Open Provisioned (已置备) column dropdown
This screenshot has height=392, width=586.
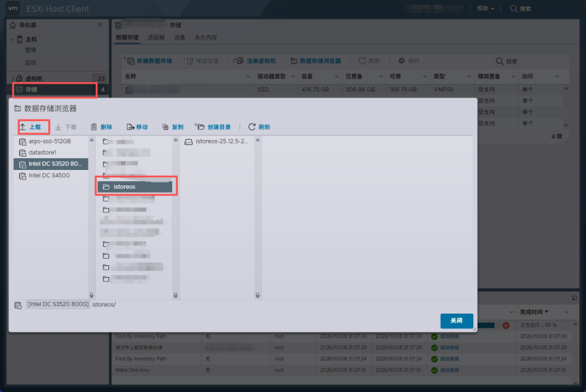[381, 77]
